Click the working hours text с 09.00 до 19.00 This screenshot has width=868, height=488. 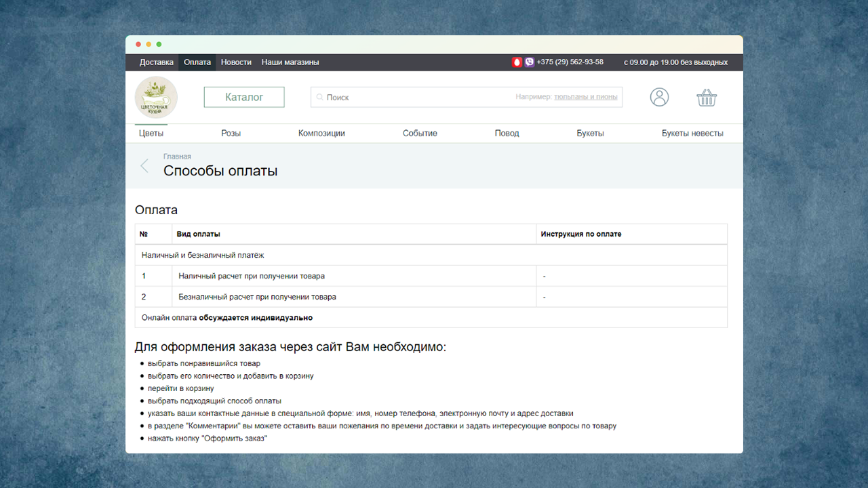(675, 62)
